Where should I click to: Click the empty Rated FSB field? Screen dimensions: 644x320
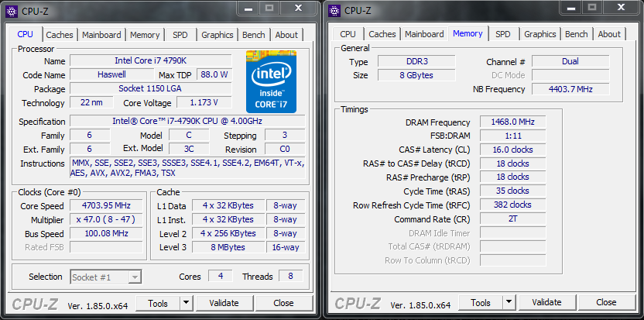106,247
